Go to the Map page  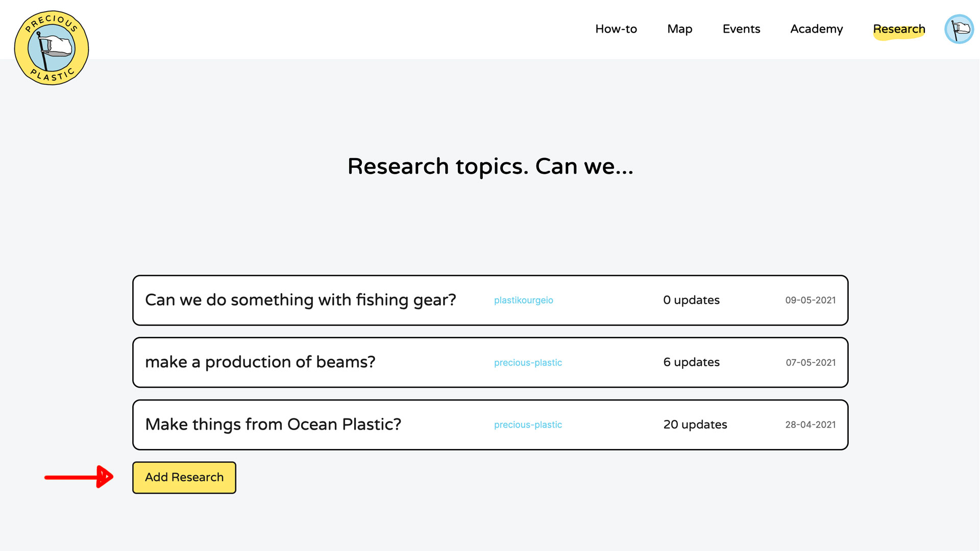(x=679, y=29)
